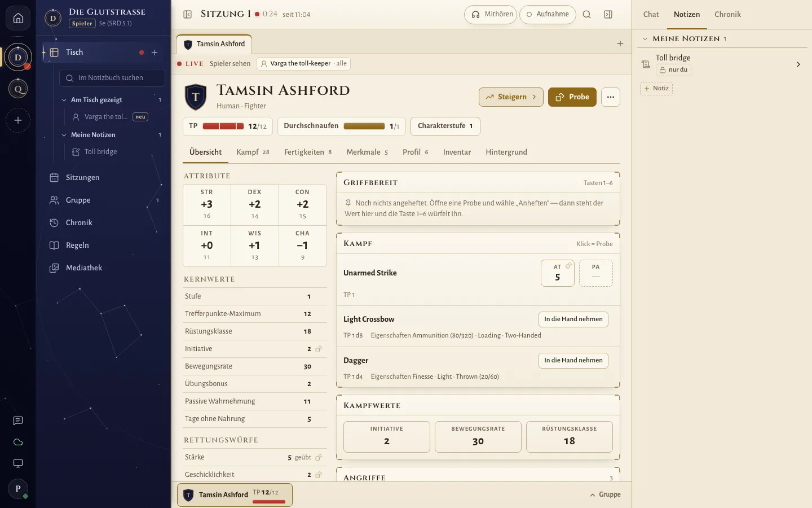812x508 pixels.
Task: Toggle the LIVE Spieler sehen indicator
Action: click(x=214, y=64)
